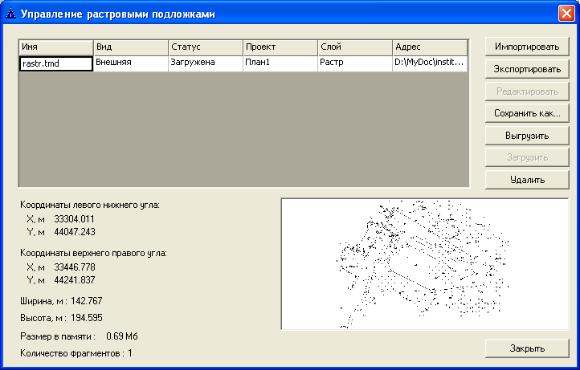Close the window with the red X

coord(566,14)
